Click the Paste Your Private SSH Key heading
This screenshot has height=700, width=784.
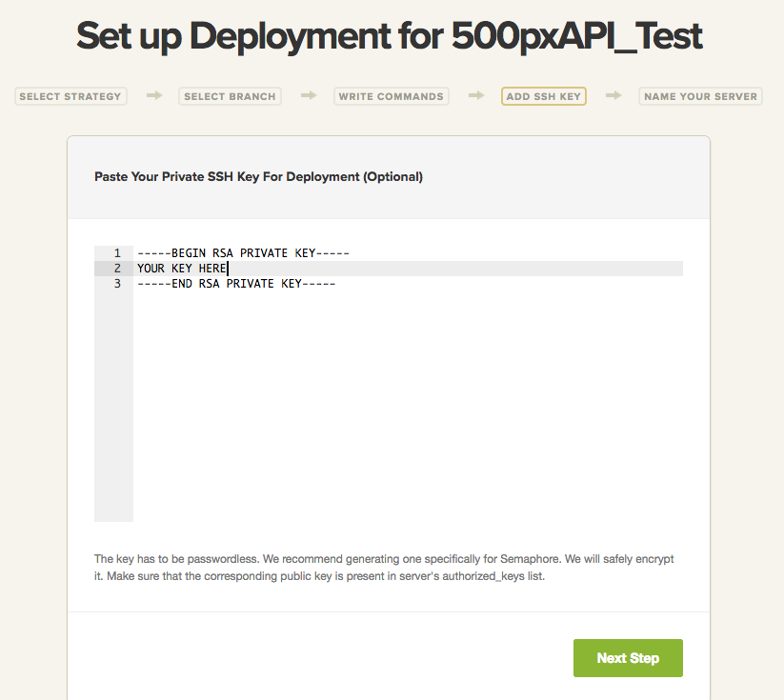coord(258,176)
